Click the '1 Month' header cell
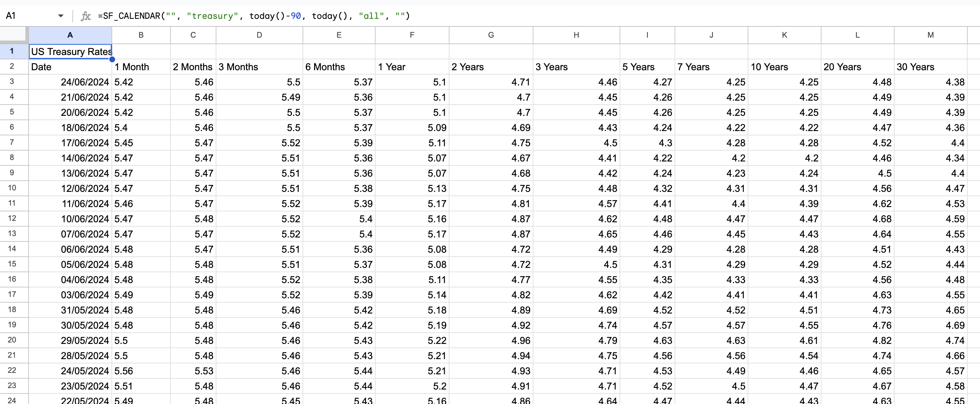Screen dimensions: 980x404 pos(141,67)
